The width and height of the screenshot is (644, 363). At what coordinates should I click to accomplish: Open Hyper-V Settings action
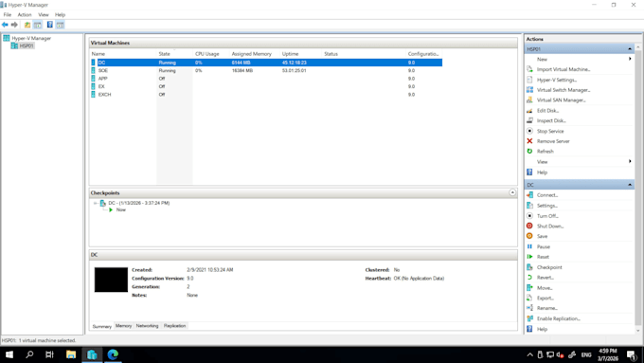point(557,80)
